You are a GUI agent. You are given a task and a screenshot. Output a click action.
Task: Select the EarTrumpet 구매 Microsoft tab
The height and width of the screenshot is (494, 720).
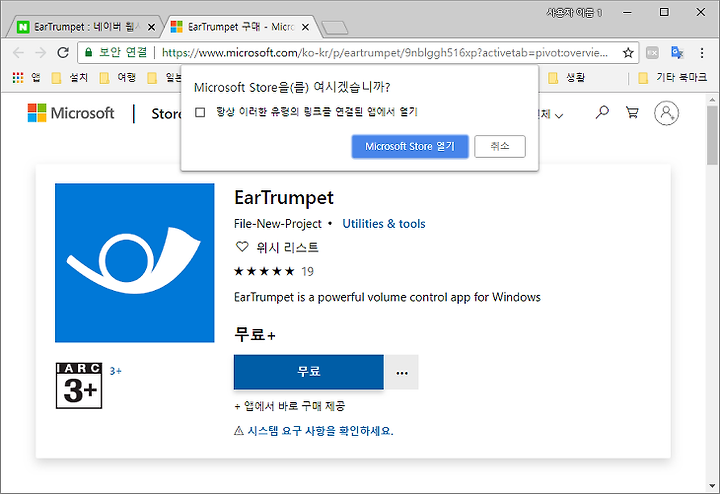click(239, 28)
